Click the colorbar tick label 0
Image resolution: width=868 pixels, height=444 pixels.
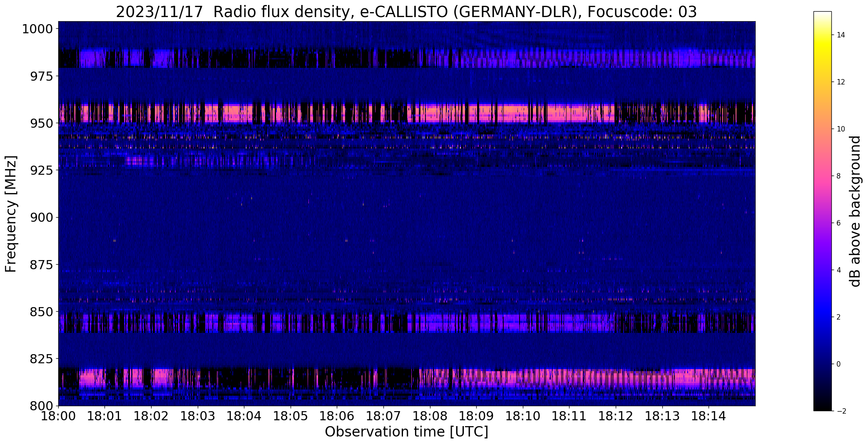coord(839,364)
